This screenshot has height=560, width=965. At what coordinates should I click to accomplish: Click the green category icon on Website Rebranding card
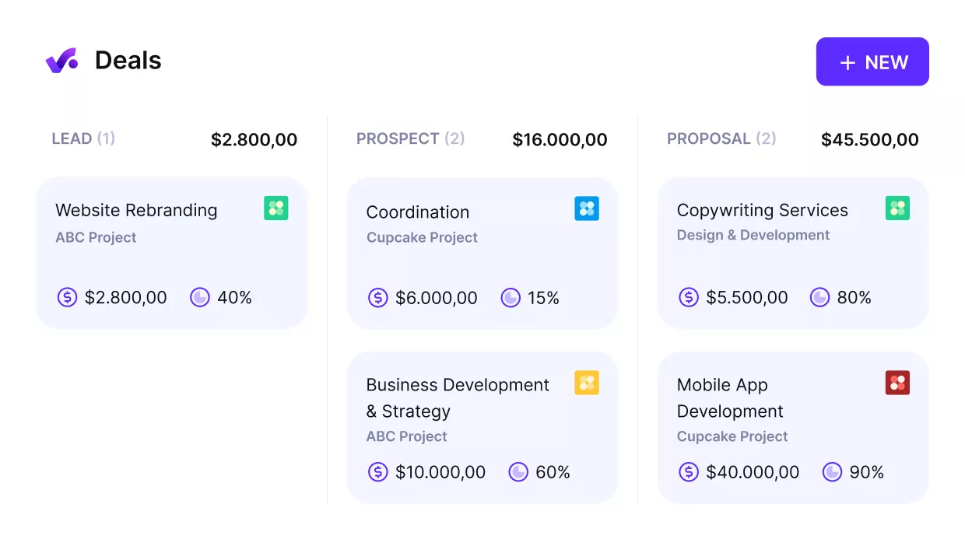[x=275, y=208]
